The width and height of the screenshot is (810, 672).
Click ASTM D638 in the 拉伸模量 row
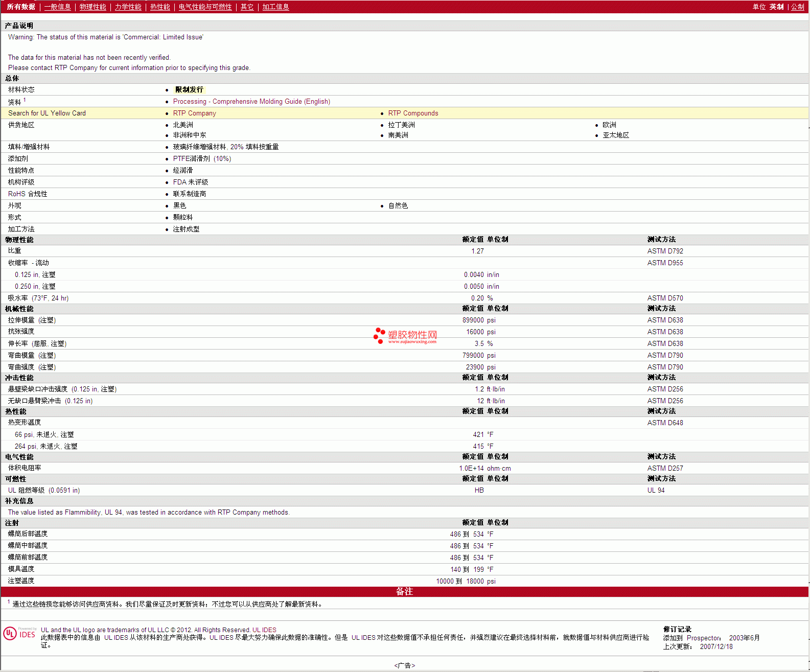[x=665, y=320]
